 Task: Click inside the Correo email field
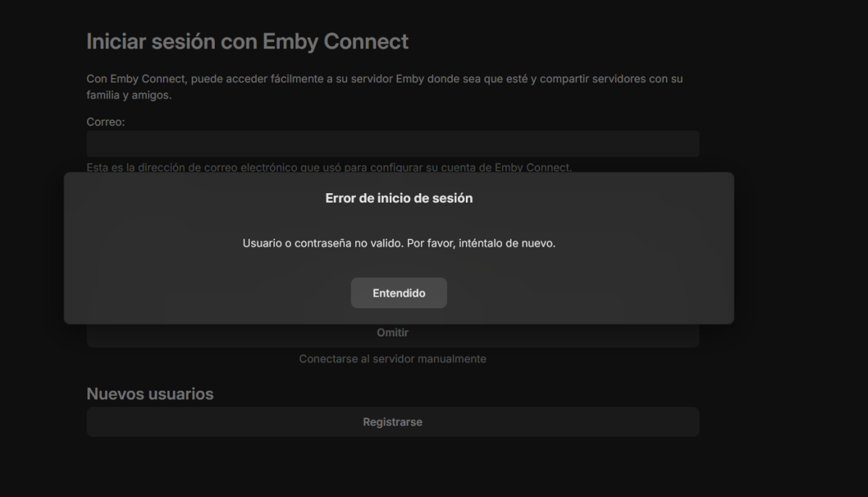(x=391, y=143)
